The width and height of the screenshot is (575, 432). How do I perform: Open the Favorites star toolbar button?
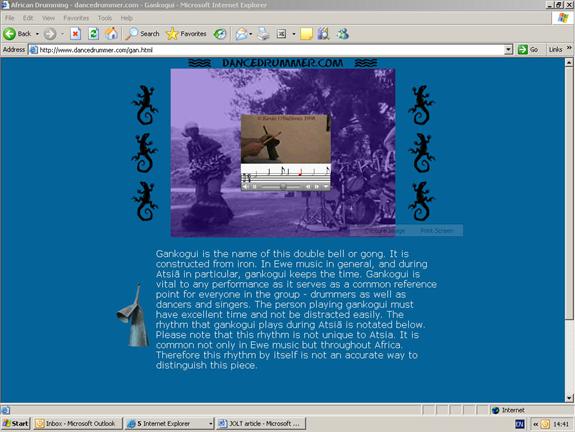186,34
